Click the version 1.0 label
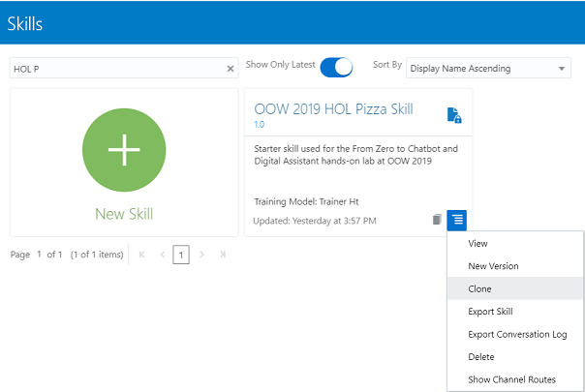Viewport: 585px width, 392px height. [x=260, y=125]
